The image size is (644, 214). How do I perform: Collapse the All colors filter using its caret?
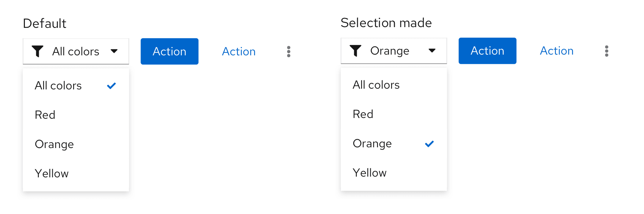[x=114, y=51]
